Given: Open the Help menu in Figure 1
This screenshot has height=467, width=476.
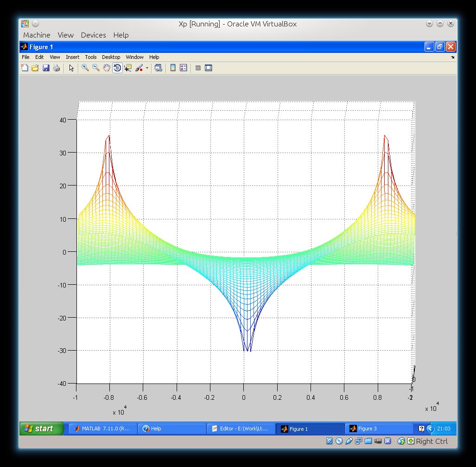Looking at the screenshot, I should (x=154, y=57).
